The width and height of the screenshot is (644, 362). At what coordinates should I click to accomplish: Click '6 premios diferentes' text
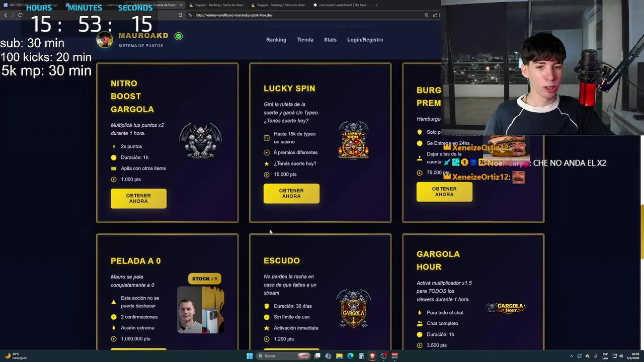pos(296,152)
